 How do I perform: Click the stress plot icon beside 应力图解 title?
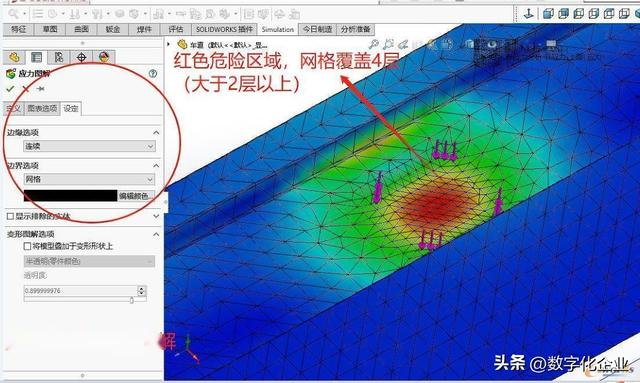pyautogui.click(x=11, y=74)
